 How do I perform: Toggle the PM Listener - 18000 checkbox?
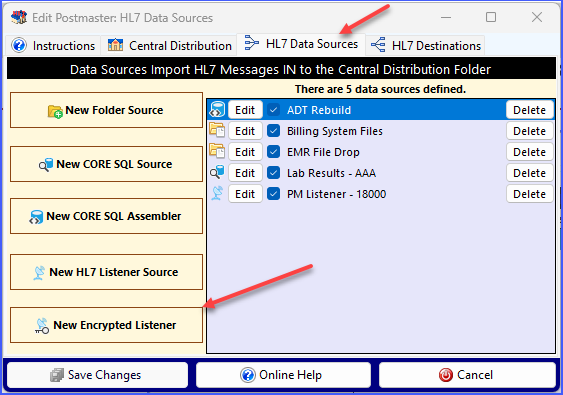click(274, 194)
